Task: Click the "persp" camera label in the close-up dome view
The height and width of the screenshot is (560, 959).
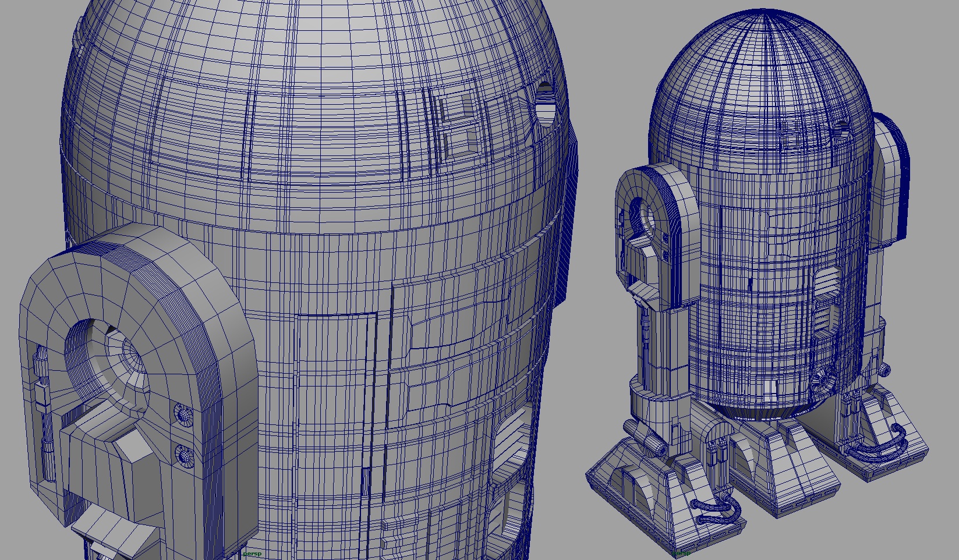Action: point(252,554)
